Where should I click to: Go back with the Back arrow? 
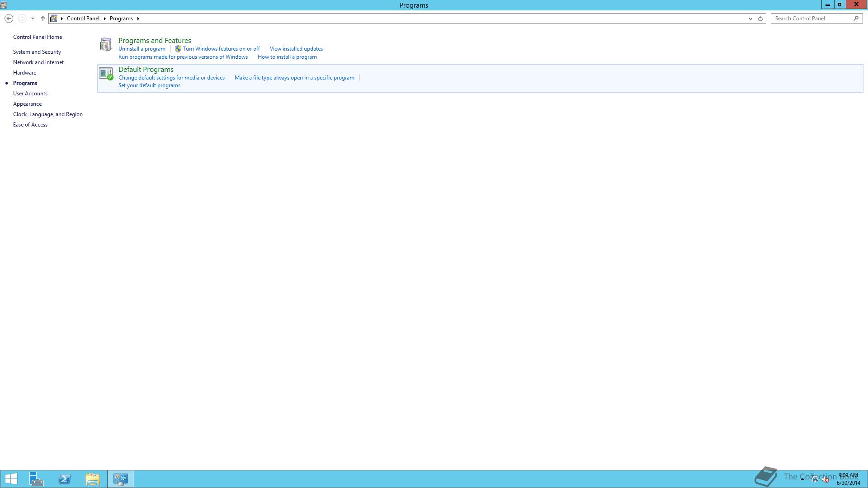(9, 19)
